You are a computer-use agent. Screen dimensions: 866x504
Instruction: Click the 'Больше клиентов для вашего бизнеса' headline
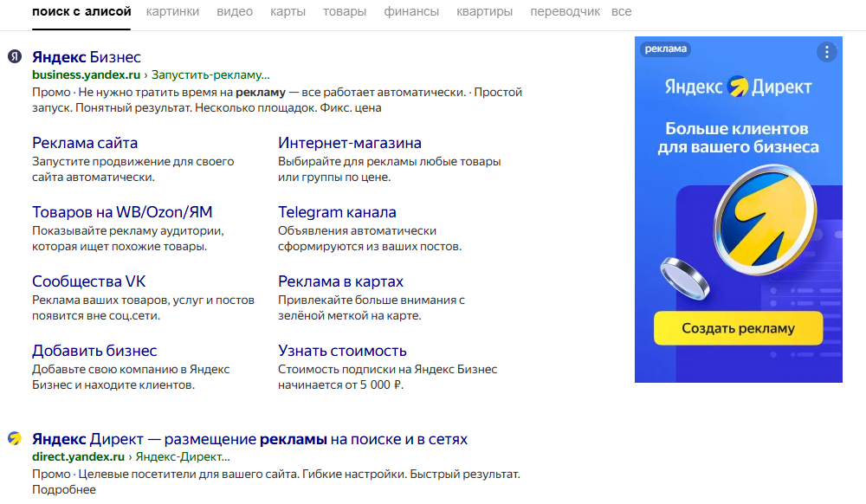(738, 138)
